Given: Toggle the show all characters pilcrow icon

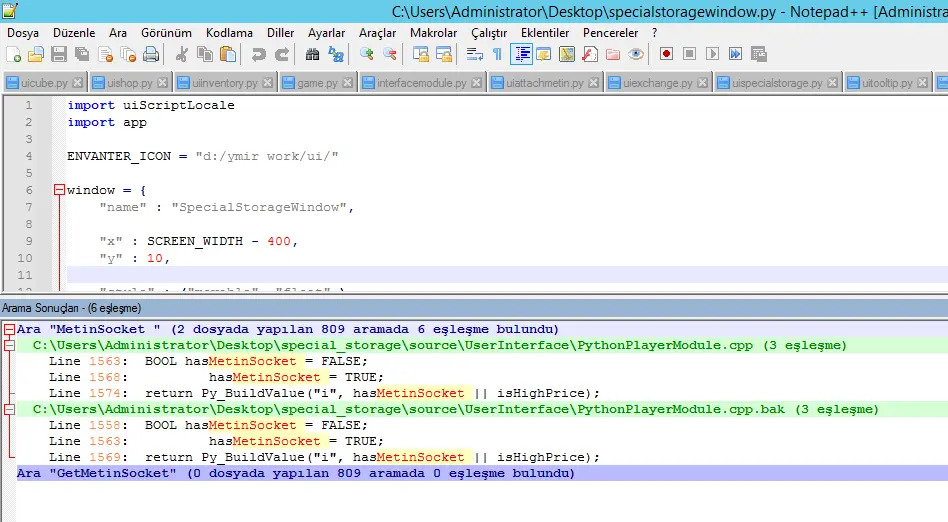Looking at the screenshot, I should pos(497,54).
